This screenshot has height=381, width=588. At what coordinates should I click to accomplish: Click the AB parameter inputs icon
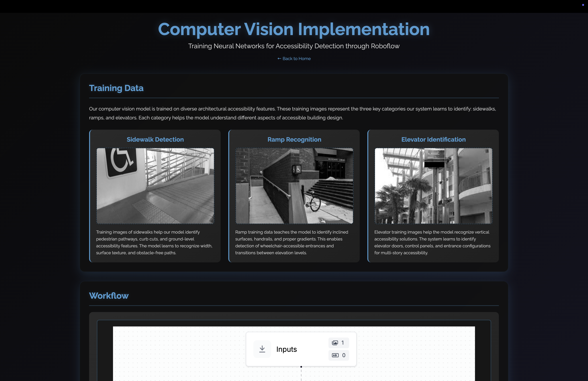(x=335, y=355)
